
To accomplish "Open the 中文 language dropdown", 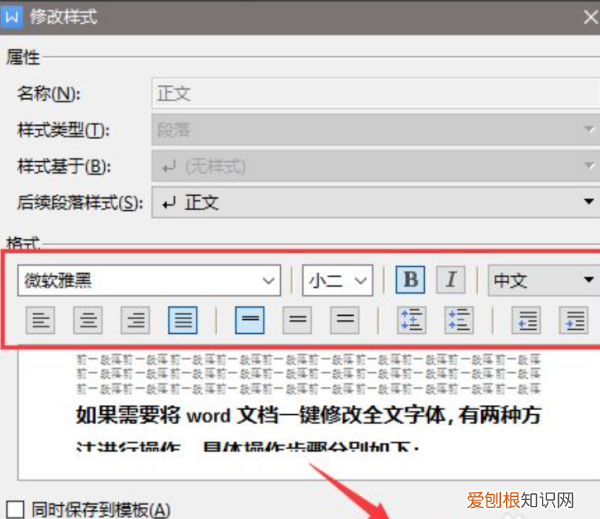I will click(x=544, y=281).
